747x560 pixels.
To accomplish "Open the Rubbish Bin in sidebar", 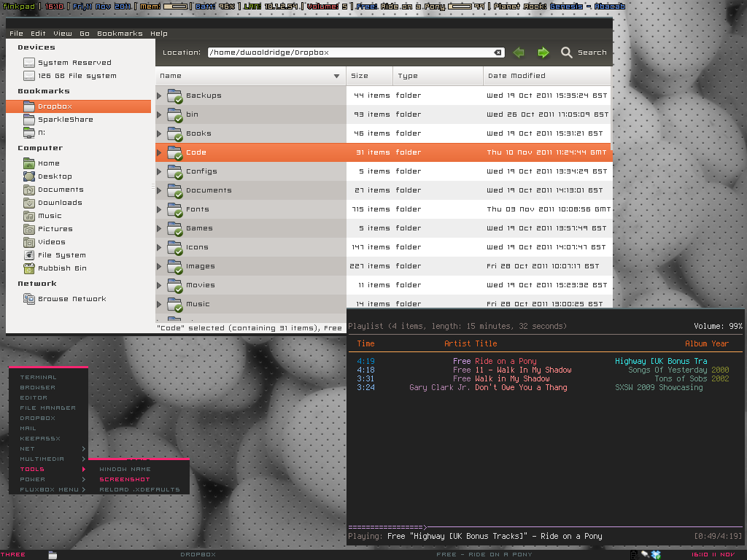I will click(x=62, y=268).
